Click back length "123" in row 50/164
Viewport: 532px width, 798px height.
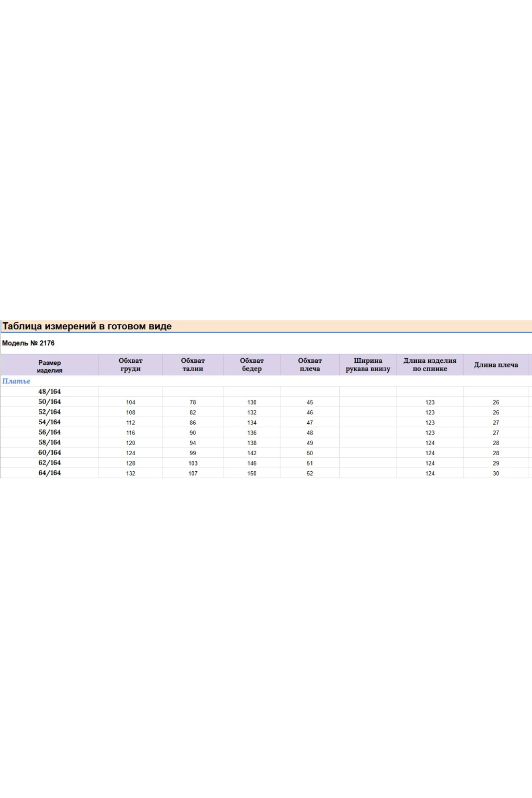pyautogui.click(x=430, y=403)
